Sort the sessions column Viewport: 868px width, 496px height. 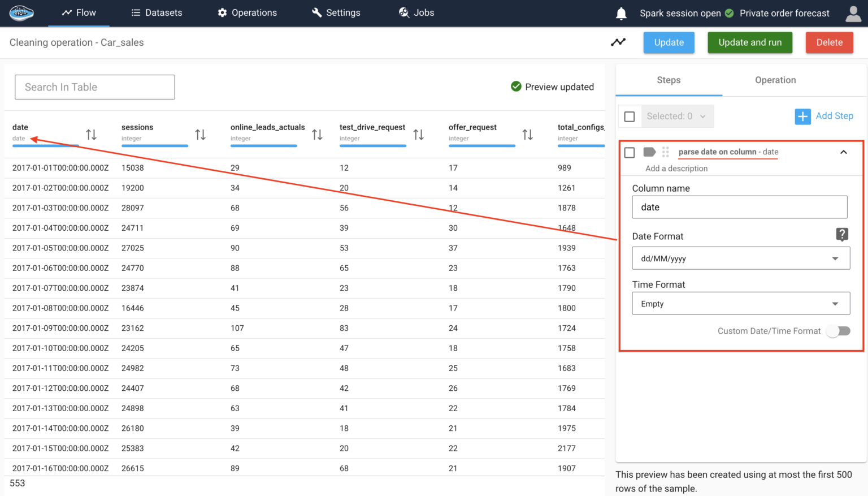point(200,134)
